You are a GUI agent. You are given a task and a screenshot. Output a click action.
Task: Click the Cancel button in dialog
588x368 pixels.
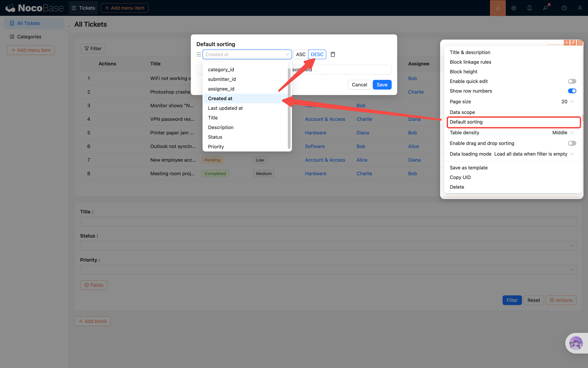(359, 85)
